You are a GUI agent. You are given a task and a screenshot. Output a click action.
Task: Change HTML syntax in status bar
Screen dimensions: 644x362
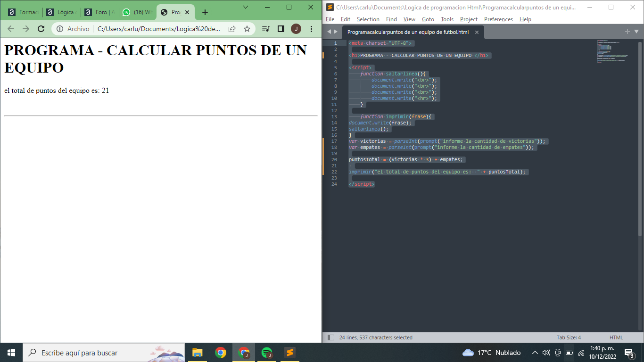click(616, 337)
